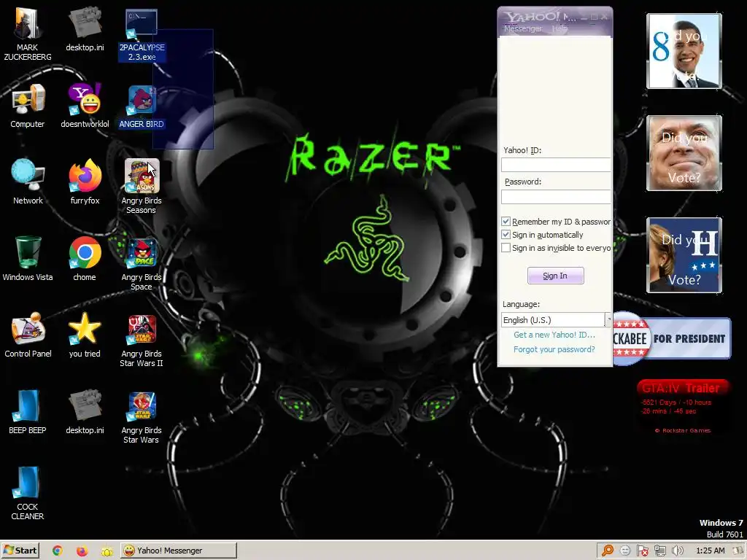The width and height of the screenshot is (747, 560).
Task: Click the Sign In button
Action: 555,276
